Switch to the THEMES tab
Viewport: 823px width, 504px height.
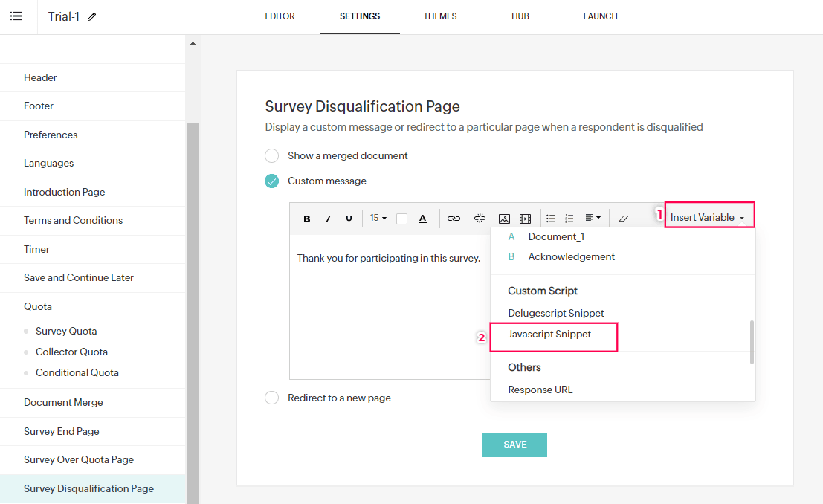pos(440,16)
